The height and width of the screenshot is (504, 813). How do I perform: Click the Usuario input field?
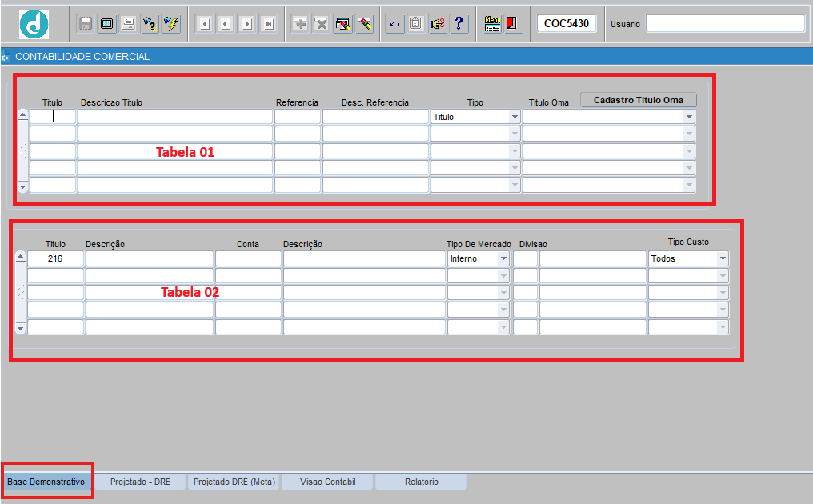point(725,24)
